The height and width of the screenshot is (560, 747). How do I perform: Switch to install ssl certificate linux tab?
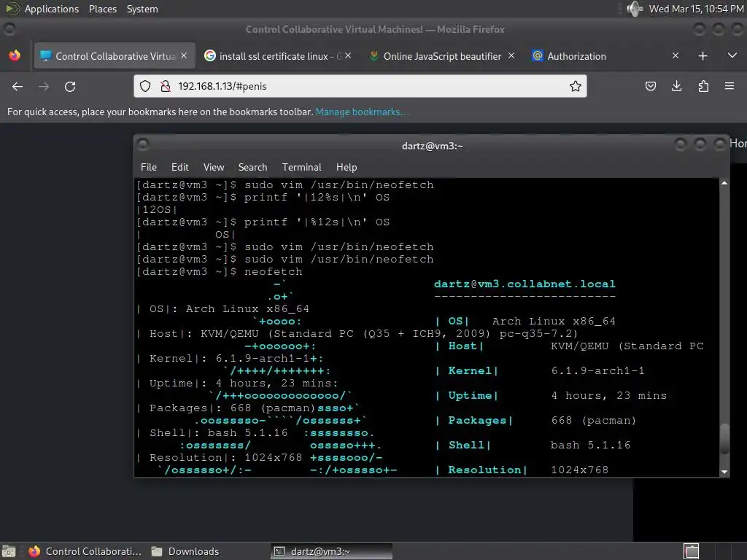click(x=278, y=55)
